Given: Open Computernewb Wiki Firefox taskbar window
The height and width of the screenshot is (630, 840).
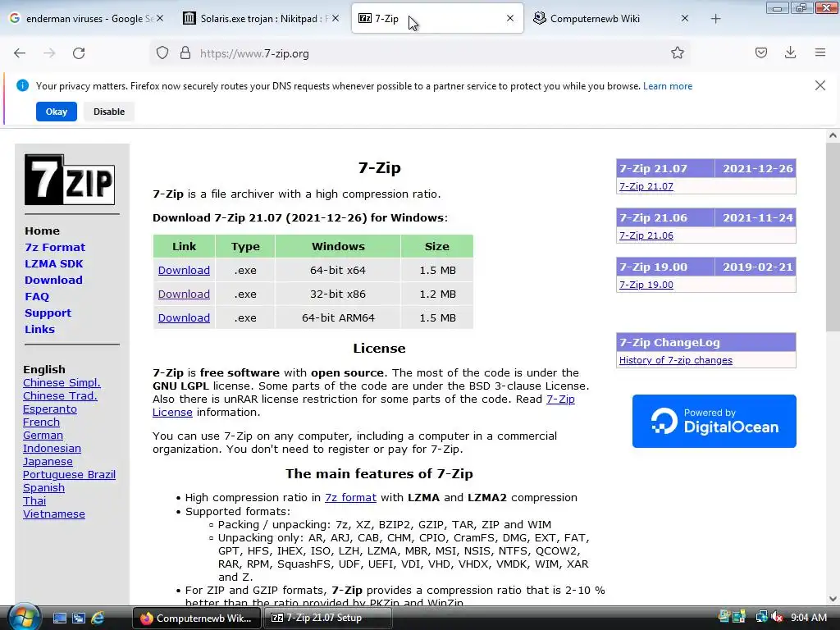Looking at the screenshot, I should click(x=195, y=619).
